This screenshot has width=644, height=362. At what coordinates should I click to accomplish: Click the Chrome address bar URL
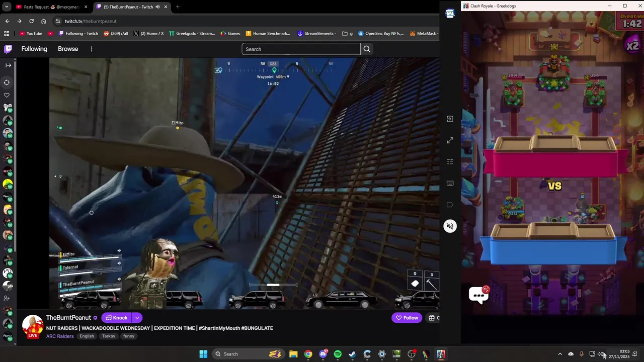(91, 21)
